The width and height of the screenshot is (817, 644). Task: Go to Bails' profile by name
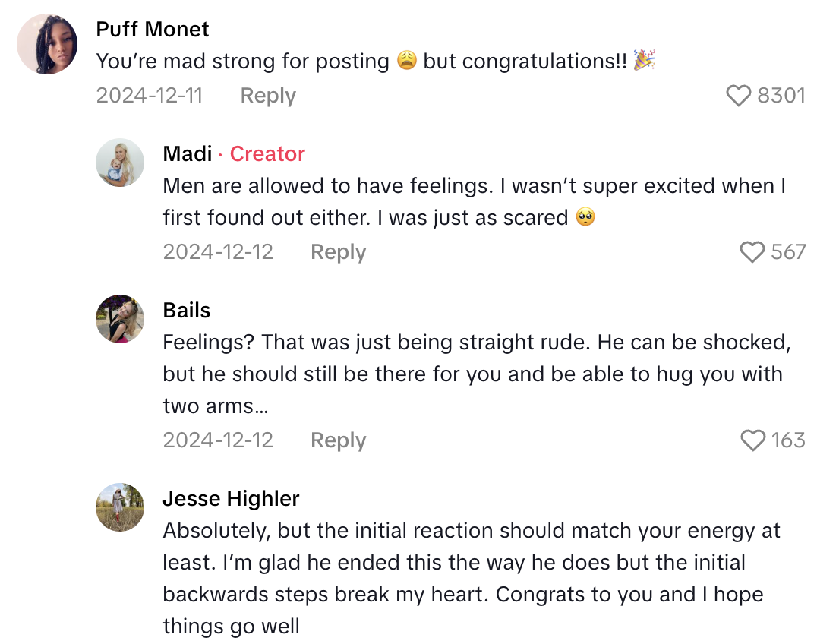point(187,311)
